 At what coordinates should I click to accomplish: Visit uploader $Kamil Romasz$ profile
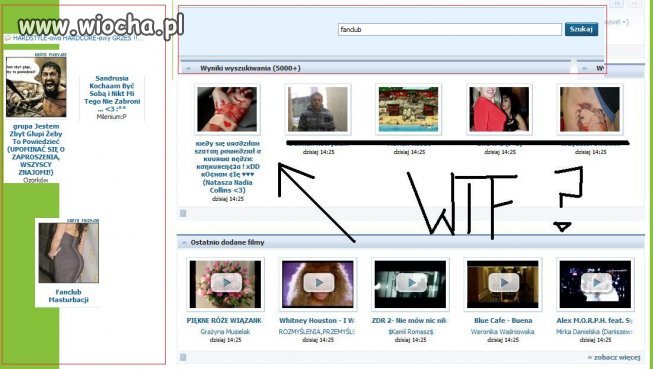pos(411,332)
